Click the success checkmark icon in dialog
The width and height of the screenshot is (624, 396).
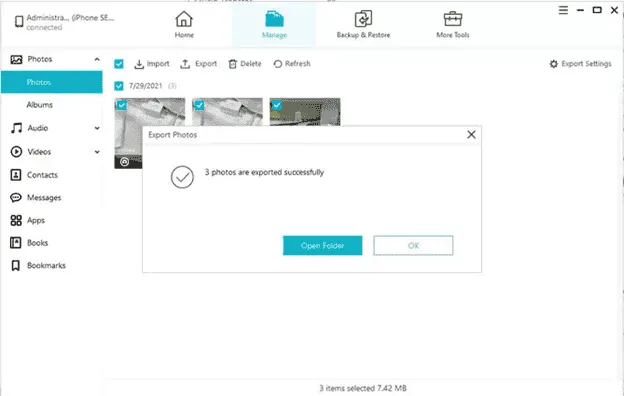(x=182, y=177)
